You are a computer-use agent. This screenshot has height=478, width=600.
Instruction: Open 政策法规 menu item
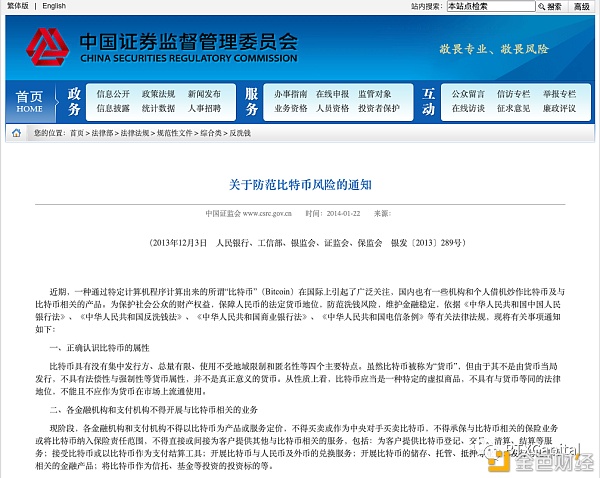click(158, 94)
